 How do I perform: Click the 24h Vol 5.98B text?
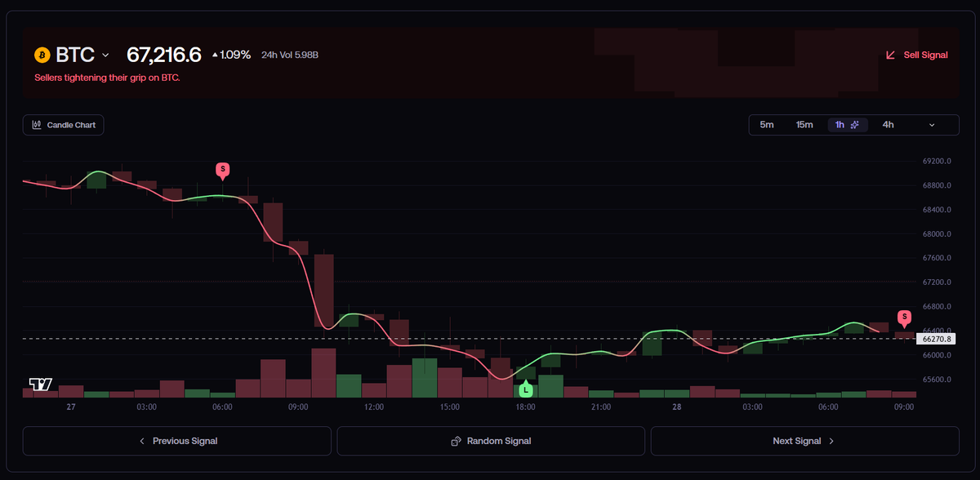click(290, 56)
